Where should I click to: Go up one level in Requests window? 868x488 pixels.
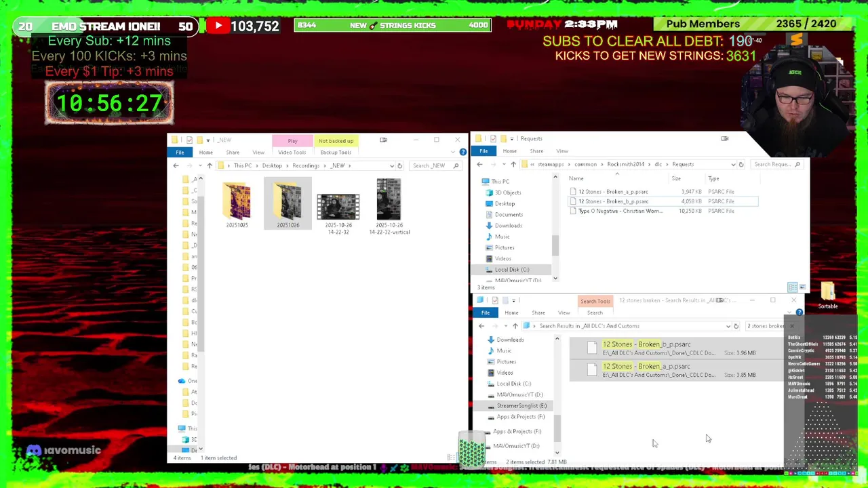click(x=513, y=164)
